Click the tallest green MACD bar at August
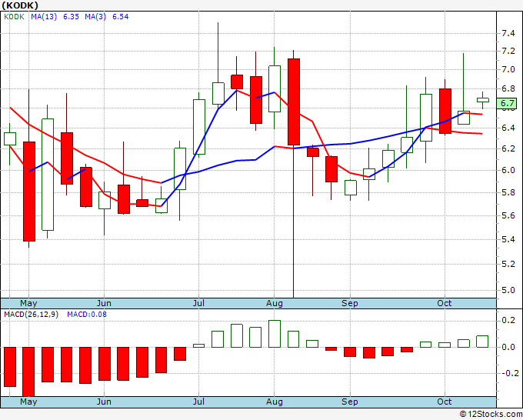Viewport: 523px width, 420px height. (275, 334)
